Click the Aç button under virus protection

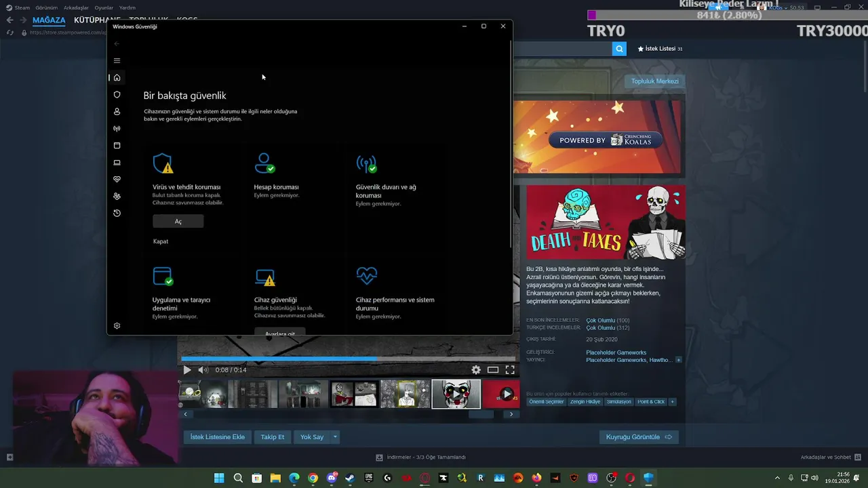[178, 222]
